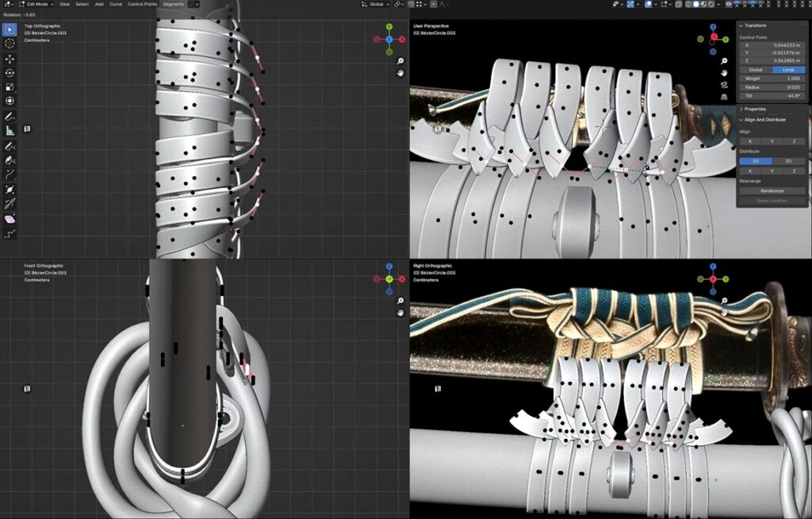Click red X axis ball in Top Orthographic gizmo
This screenshot has width=812, height=519.
[x=402, y=40]
